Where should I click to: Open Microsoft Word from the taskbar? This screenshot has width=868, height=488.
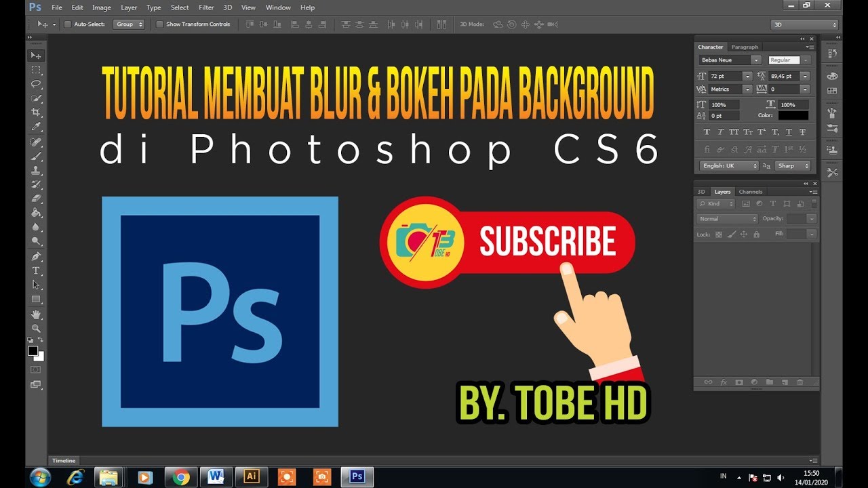216,477
